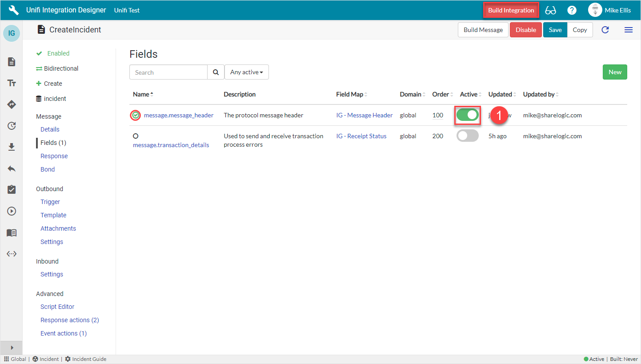Select the message.transaction_details row circle
Screen dimensions: 641x364
136,136
